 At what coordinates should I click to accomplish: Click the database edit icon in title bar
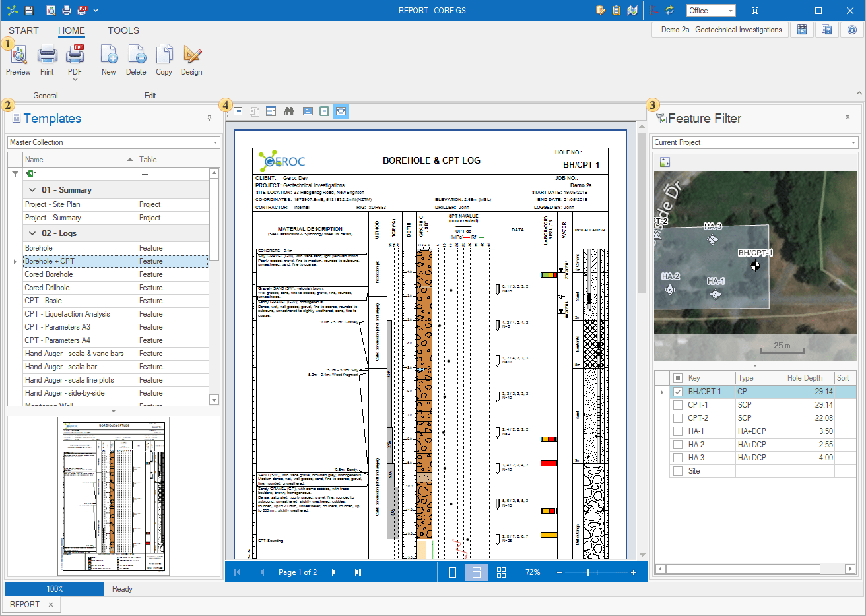601,11
